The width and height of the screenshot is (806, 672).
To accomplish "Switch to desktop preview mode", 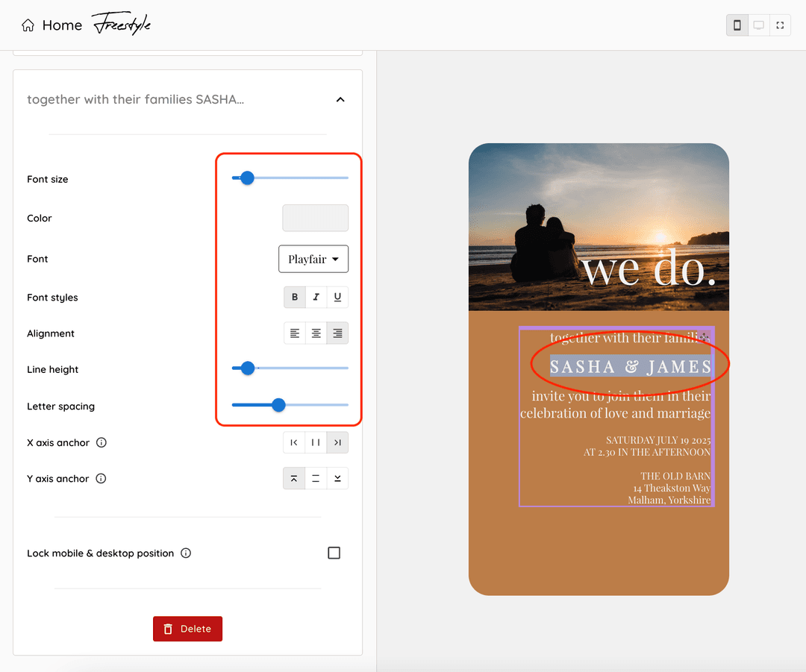I will click(758, 25).
